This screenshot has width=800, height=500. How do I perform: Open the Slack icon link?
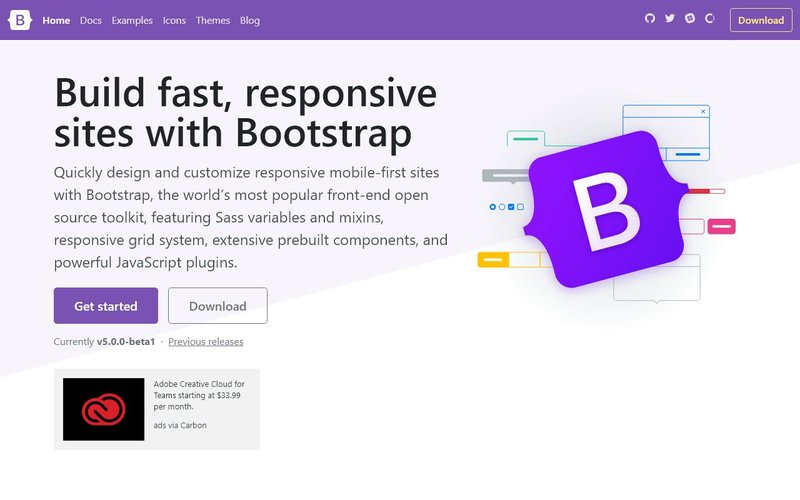coord(689,19)
